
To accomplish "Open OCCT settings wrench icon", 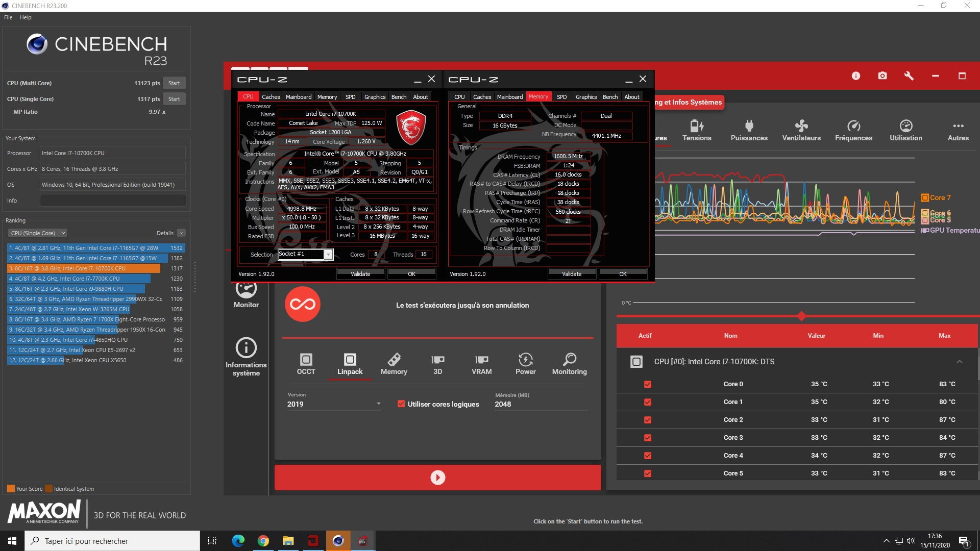I will pos(909,76).
